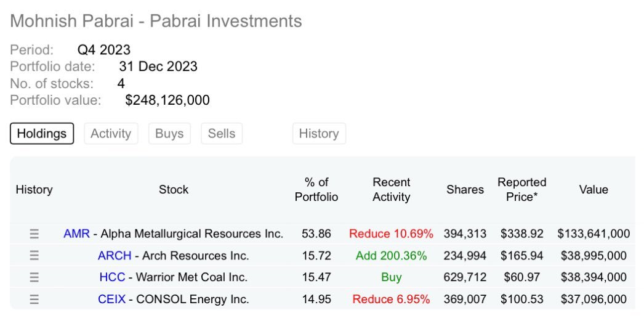
Task: Select the $37,096,000 value cell
Action: (x=594, y=299)
